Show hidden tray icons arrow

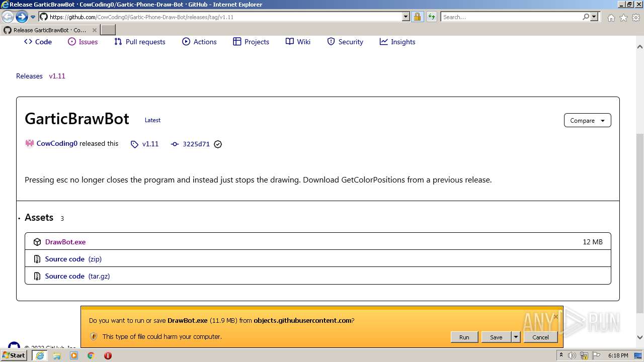point(561,355)
